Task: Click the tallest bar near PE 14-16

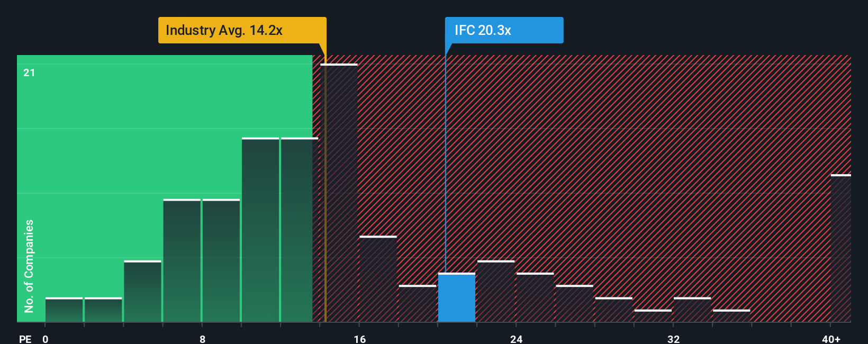Action: [x=339, y=193]
